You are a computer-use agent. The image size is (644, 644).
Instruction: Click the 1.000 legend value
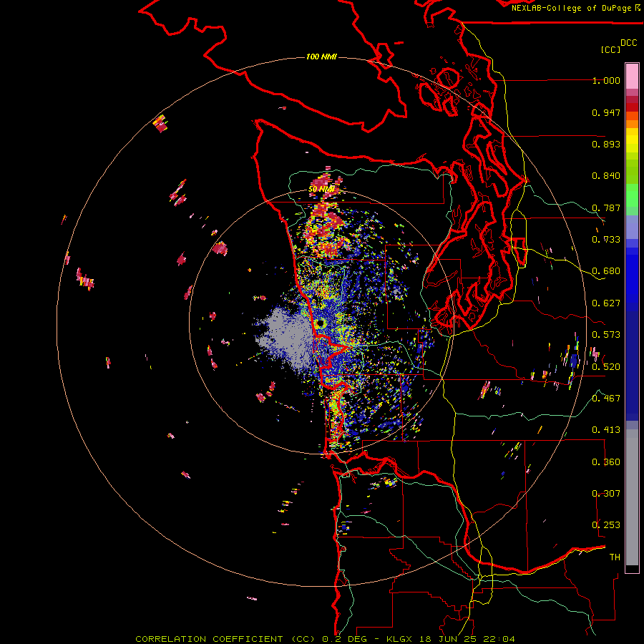[x=606, y=80]
